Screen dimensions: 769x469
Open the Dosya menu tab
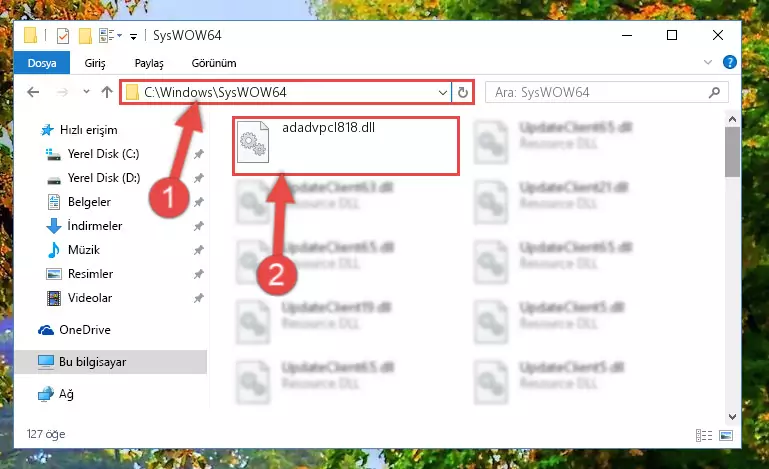[42, 63]
